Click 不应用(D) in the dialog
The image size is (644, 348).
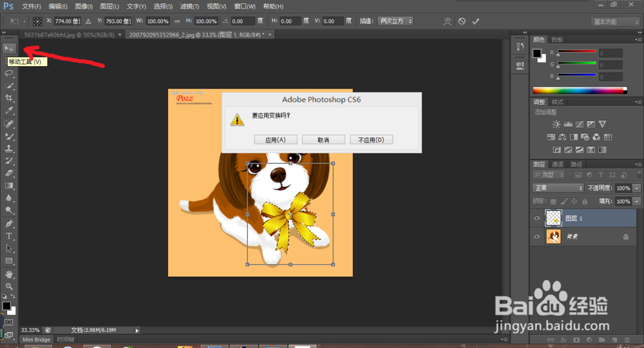[372, 140]
